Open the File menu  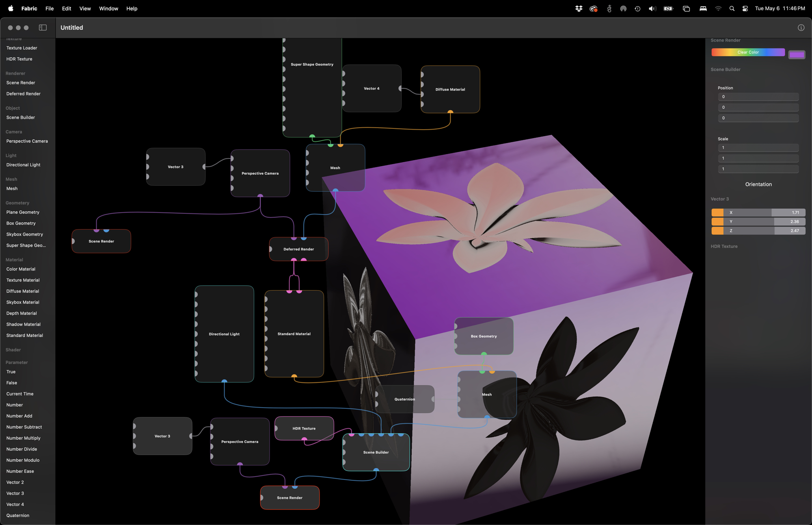pos(50,9)
